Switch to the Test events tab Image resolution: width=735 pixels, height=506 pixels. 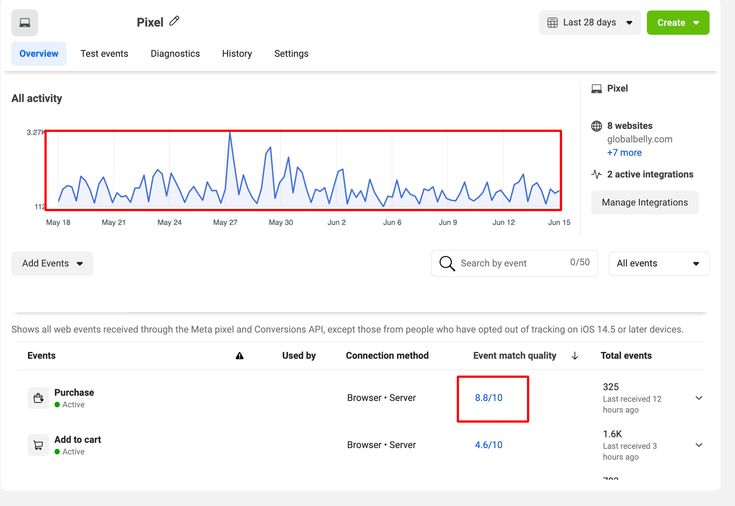point(104,53)
